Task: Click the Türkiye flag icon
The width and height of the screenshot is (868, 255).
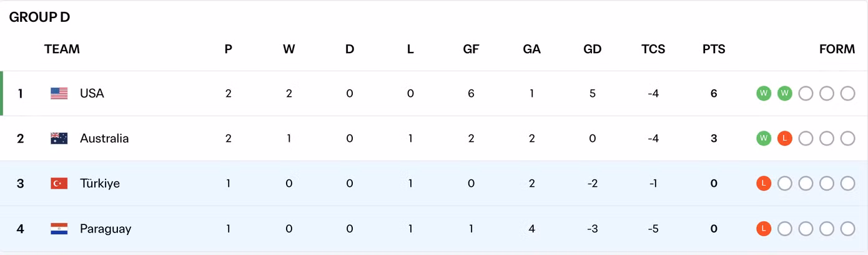Action: 59,183
